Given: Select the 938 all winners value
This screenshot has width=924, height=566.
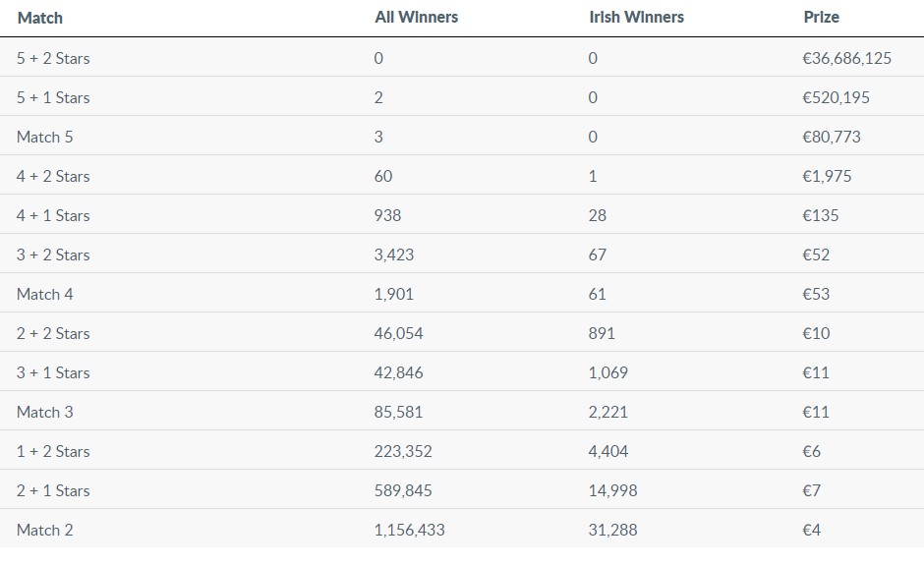Looking at the screenshot, I should coord(388,215).
